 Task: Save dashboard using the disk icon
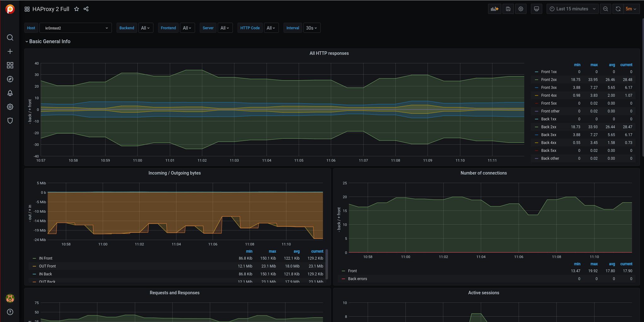(508, 9)
